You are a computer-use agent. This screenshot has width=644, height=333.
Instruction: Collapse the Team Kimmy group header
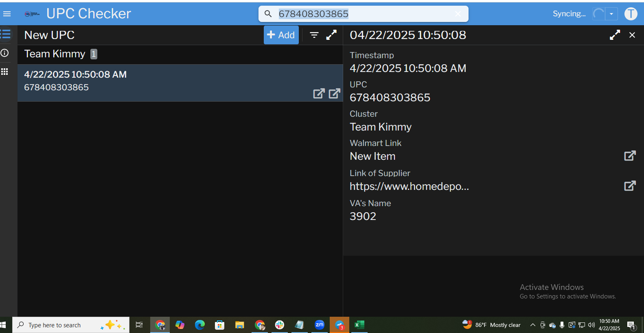[x=55, y=54]
